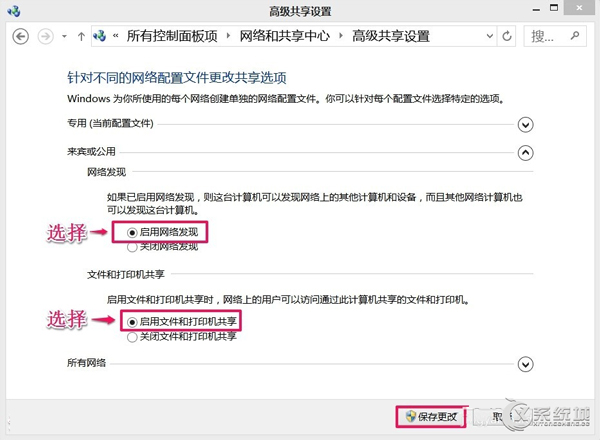Image resolution: width=600 pixels, height=440 pixels.
Task: Open recent locations dropdown arrow
Action: coord(64,37)
